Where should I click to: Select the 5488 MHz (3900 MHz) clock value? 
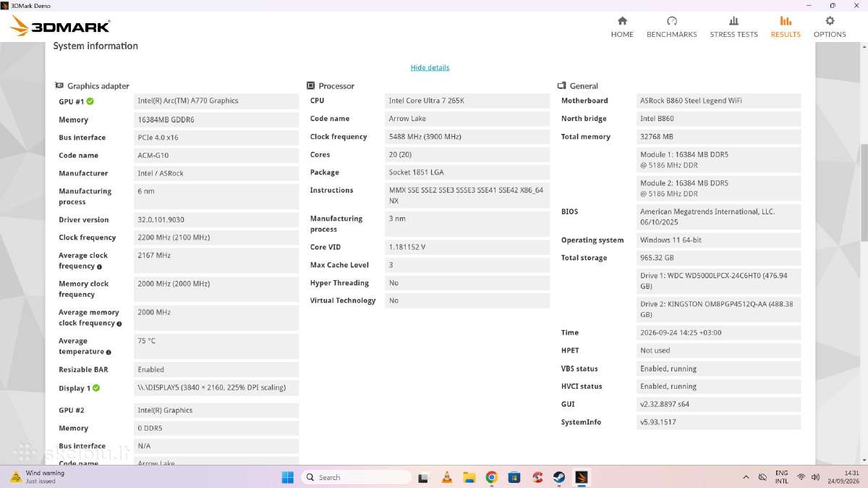pos(467,137)
